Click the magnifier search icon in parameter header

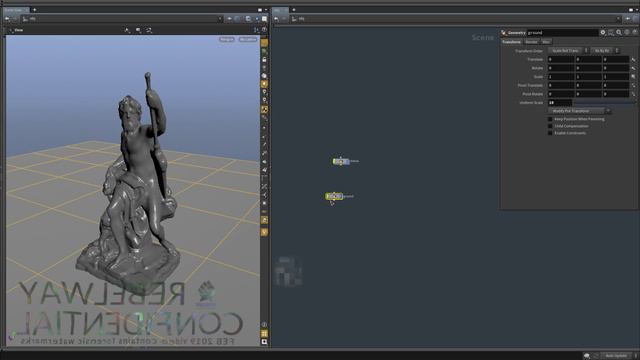(x=619, y=32)
